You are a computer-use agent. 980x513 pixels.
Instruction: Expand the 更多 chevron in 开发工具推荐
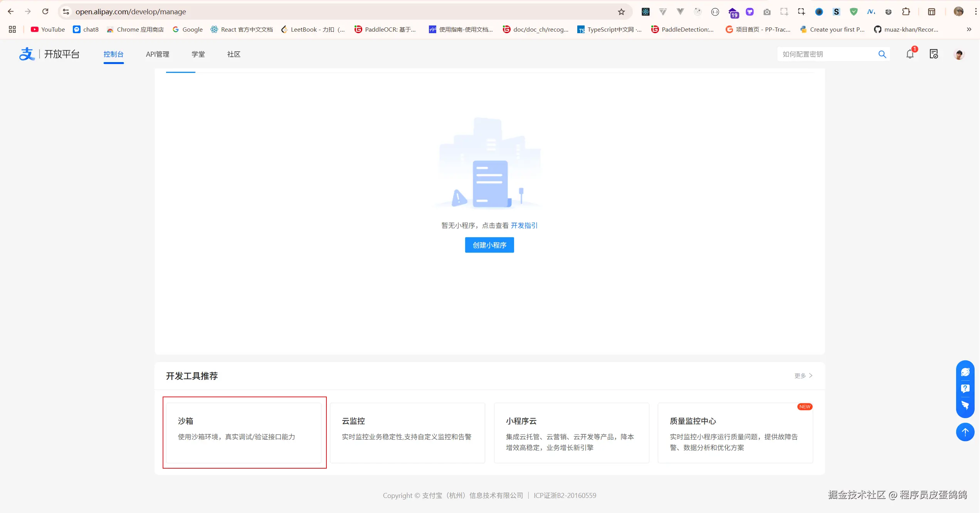click(x=803, y=375)
